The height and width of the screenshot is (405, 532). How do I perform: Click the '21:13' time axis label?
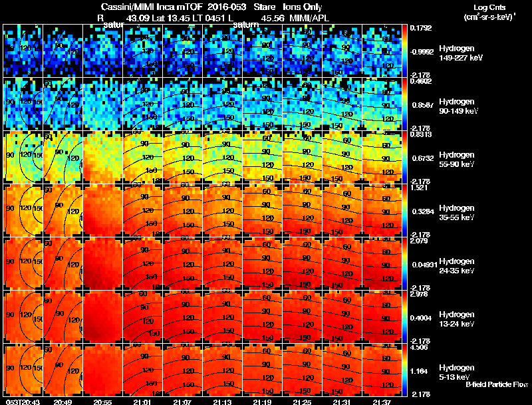click(223, 402)
